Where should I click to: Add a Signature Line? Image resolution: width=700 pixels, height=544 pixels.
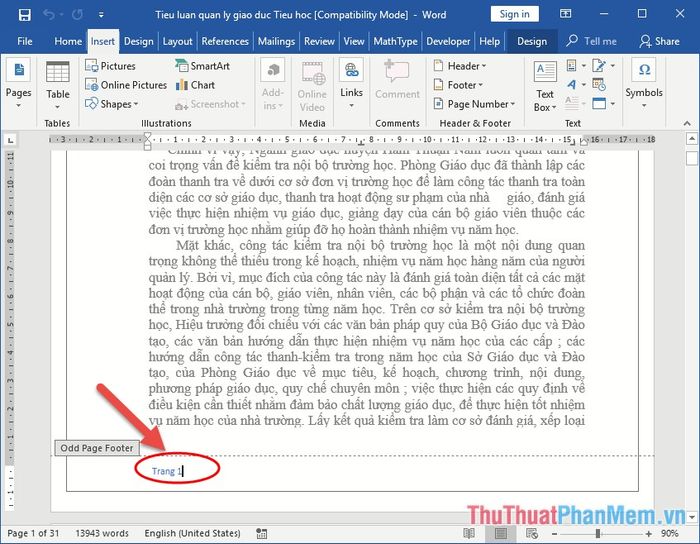(599, 66)
